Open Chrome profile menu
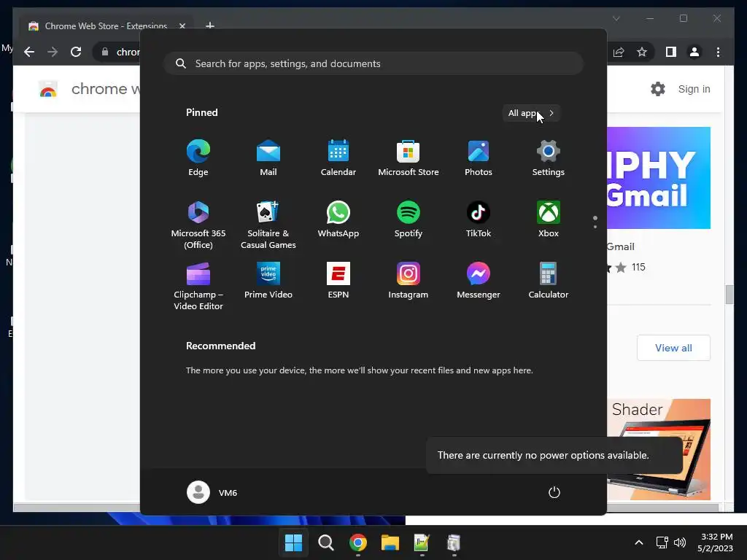747x560 pixels. [x=694, y=52]
